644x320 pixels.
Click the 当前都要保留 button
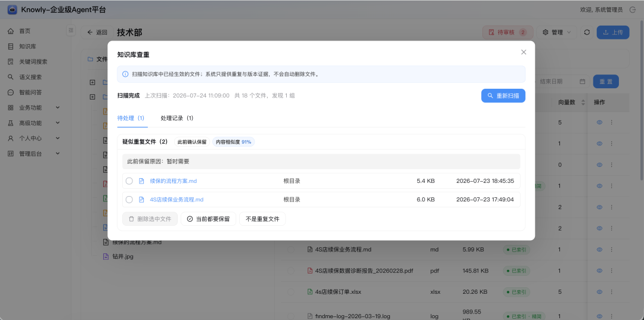click(x=208, y=219)
